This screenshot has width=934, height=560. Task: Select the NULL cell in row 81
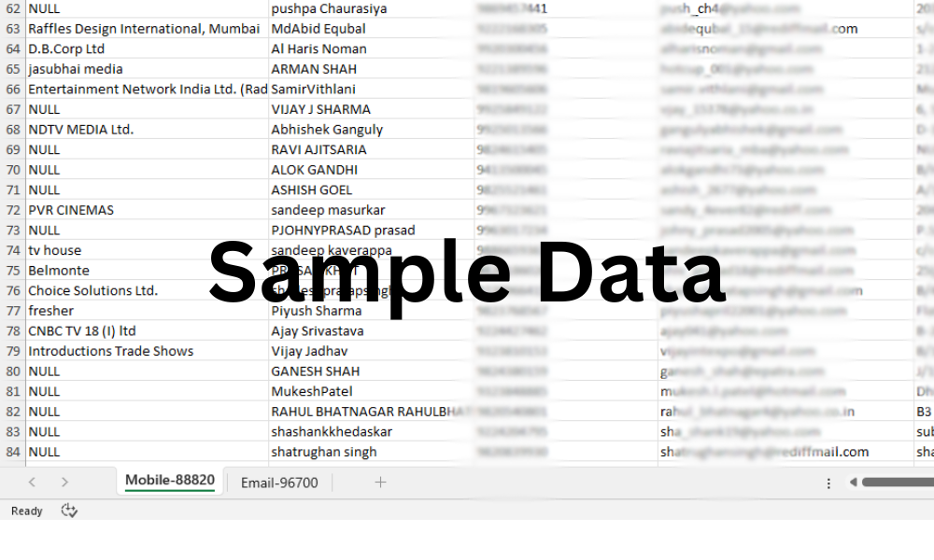pyautogui.click(x=148, y=392)
